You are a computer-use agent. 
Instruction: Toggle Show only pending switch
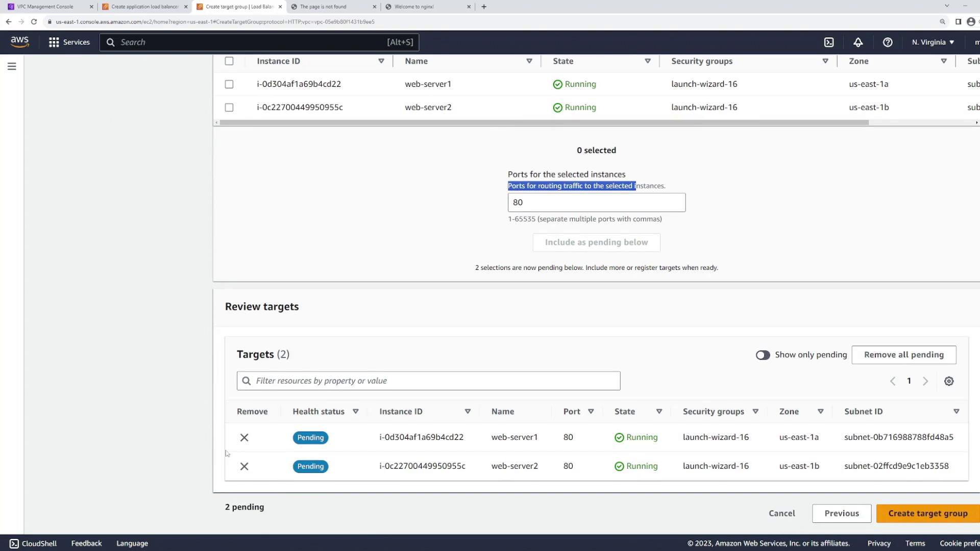pyautogui.click(x=763, y=355)
